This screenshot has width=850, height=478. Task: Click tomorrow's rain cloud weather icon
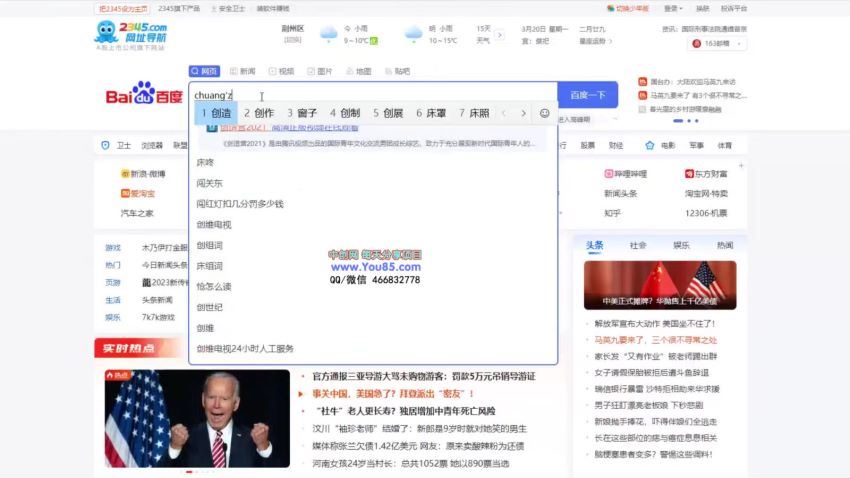point(414,34)
